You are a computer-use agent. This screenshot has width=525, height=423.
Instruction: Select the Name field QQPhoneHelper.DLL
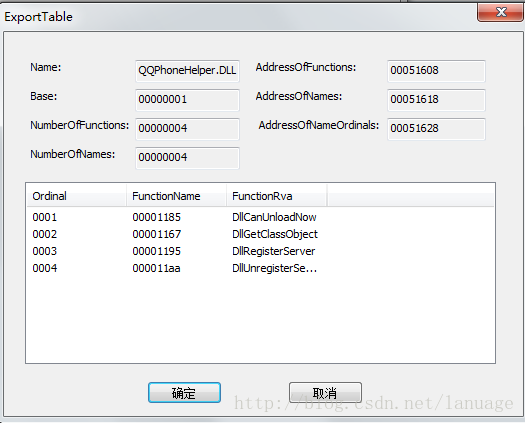coord(187,71)
